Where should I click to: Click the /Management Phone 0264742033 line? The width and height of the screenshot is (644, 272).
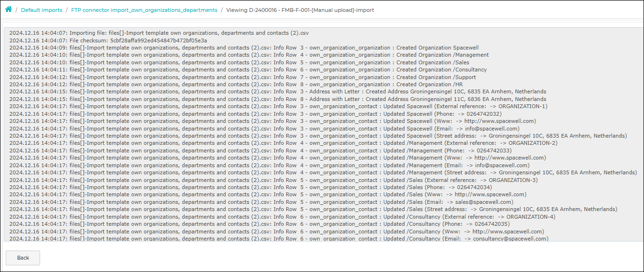pos(260,151)
